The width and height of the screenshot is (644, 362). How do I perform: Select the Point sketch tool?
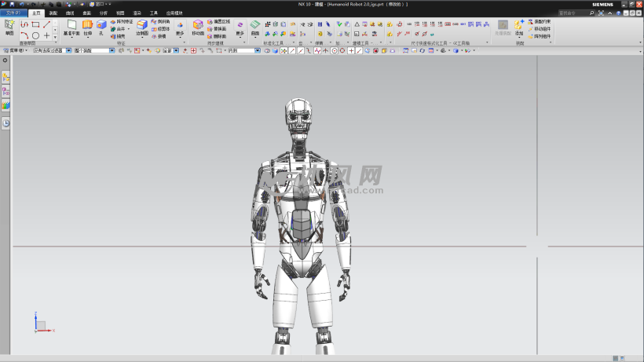pos(47,35)
